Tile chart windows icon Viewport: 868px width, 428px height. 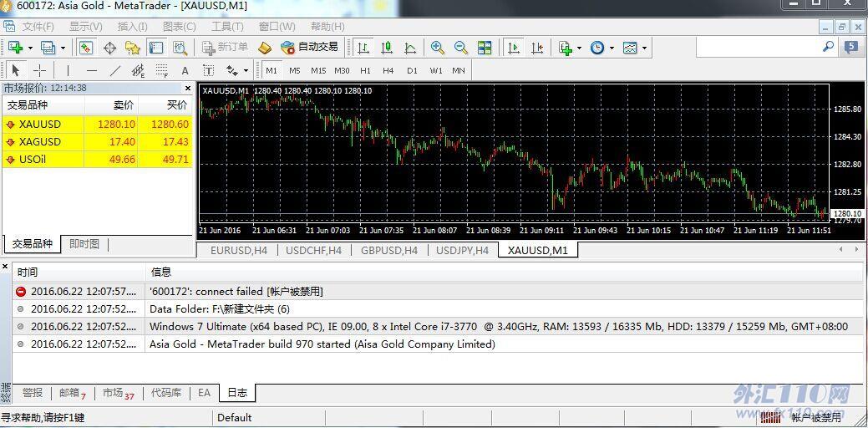coord(485,48)
